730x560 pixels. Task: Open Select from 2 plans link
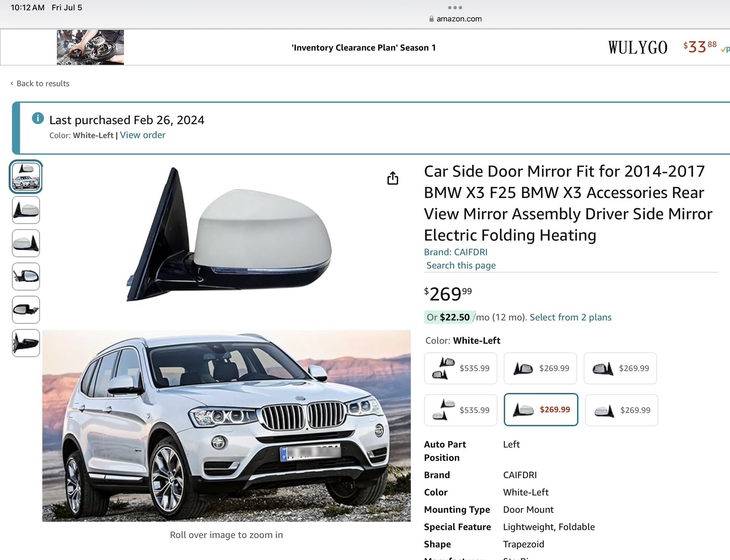(570, 317)
